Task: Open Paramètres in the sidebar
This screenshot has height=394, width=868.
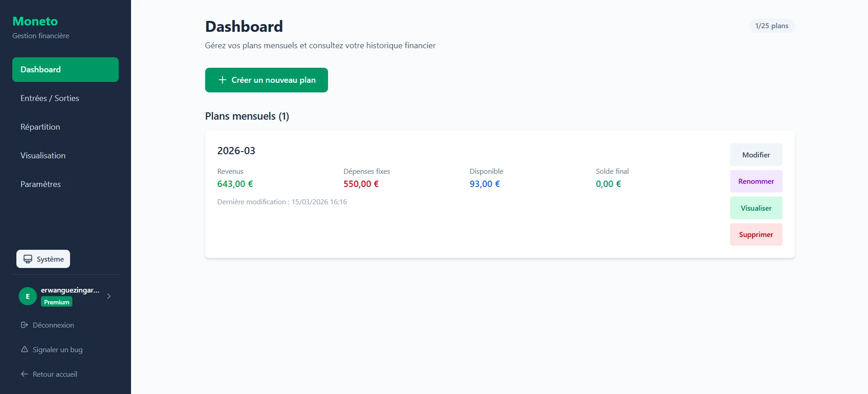Action: (40, 184)
